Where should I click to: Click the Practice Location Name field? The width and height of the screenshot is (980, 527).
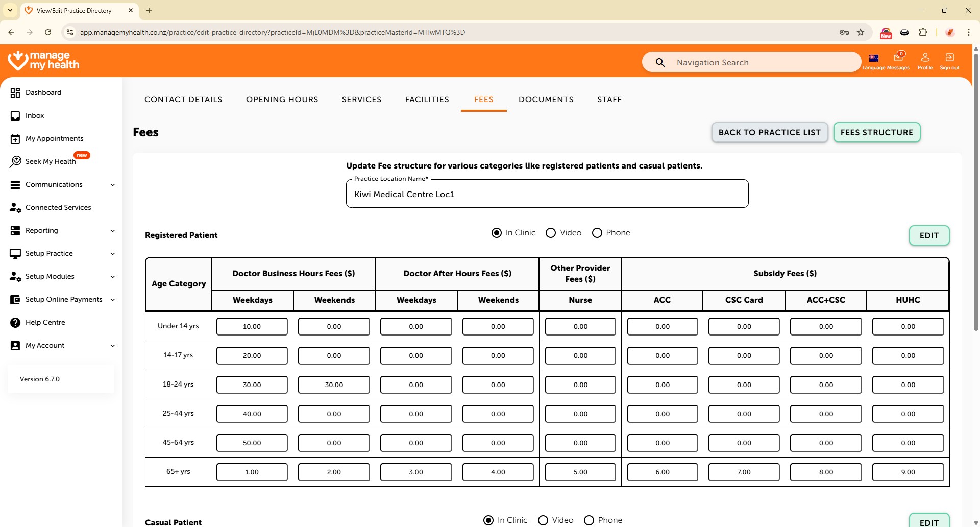point(547,194)
